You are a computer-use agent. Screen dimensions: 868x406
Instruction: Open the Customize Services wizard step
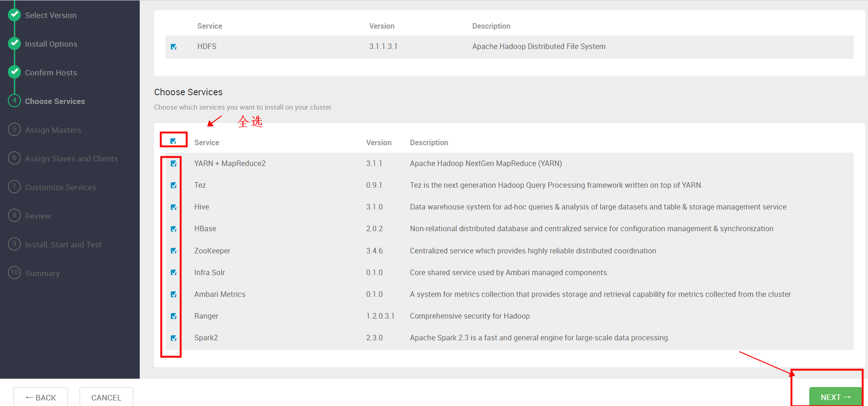61,187
